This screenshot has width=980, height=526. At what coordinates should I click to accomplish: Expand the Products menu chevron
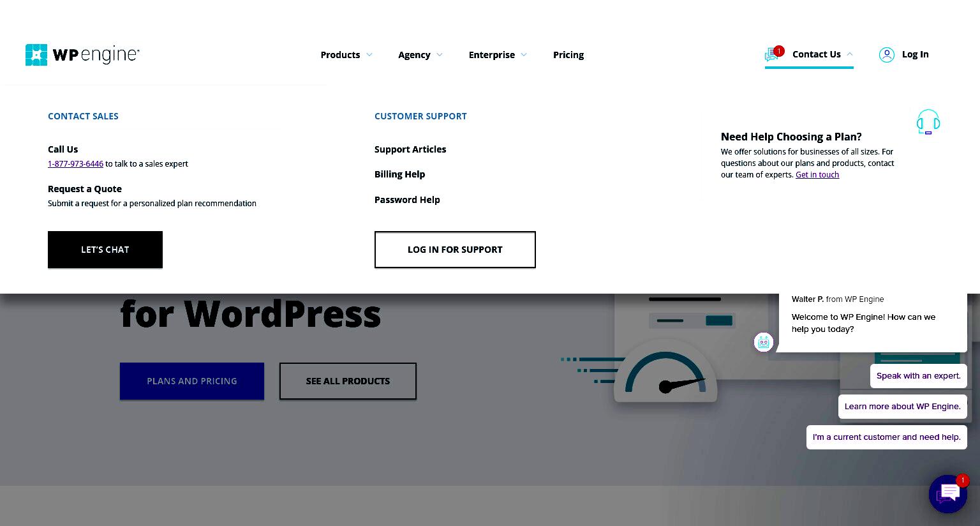[369, 55]
